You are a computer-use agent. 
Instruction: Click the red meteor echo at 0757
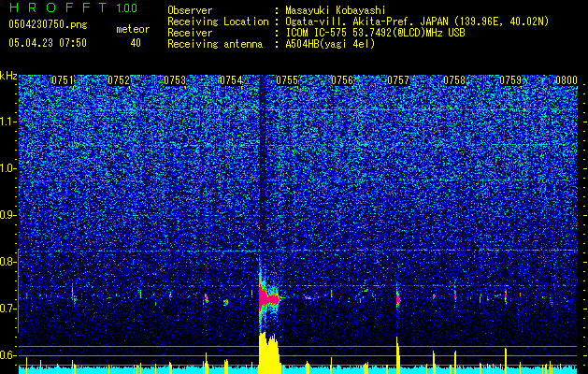(398, 298)
